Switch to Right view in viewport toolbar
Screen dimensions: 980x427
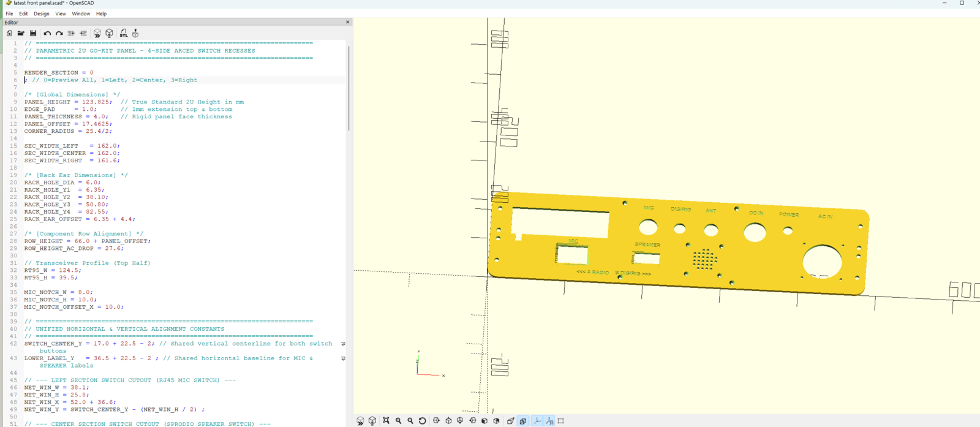tap(436, 421)
